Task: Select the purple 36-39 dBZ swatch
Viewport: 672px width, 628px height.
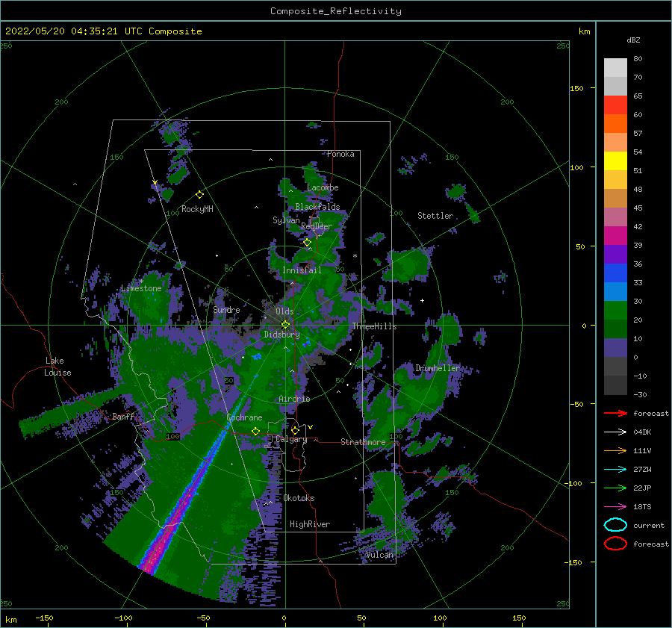Action: [615, 255]
